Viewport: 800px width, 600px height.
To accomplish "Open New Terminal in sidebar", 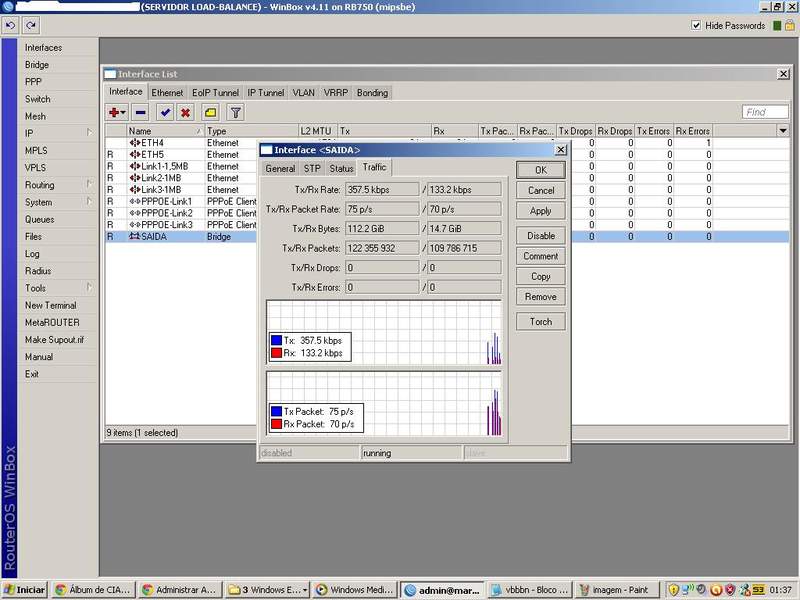I will (x=51, y=305).
